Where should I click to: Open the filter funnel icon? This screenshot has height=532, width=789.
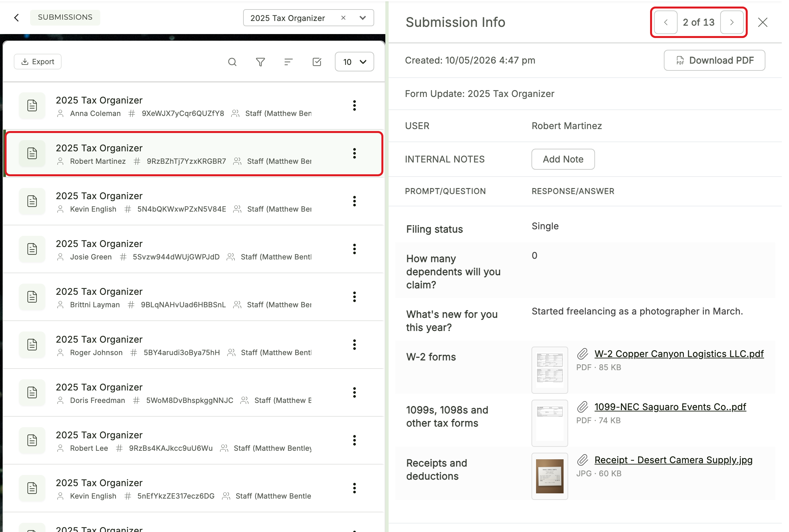pos(260,62)
